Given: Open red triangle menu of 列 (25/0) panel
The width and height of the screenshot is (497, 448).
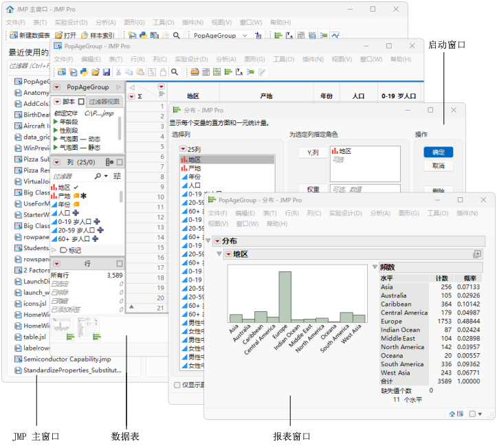Looking at the screenshot, I should pyautogui.click(x=57, y=162).
